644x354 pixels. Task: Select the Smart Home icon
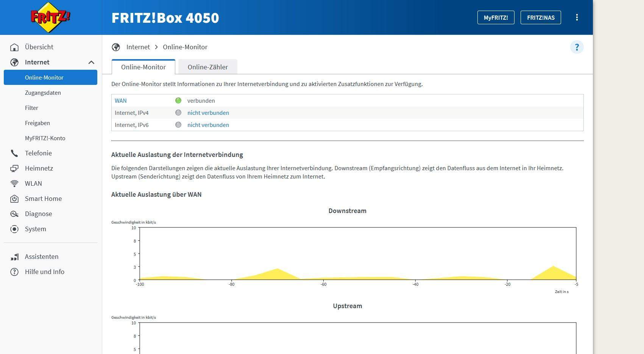14,199
